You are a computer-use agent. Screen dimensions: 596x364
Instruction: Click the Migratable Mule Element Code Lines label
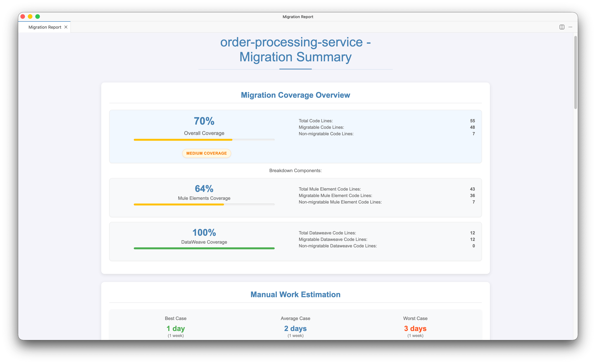point(335,196)
